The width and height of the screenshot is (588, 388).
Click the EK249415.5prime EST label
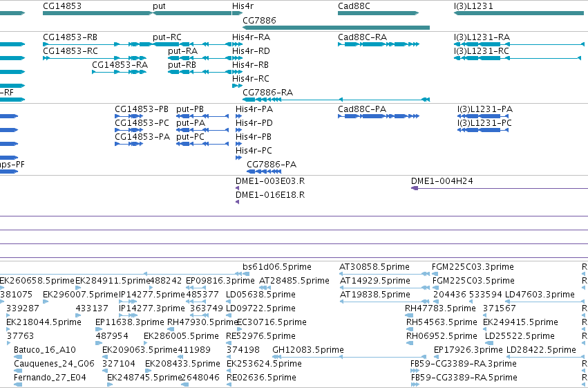point(520,323)
